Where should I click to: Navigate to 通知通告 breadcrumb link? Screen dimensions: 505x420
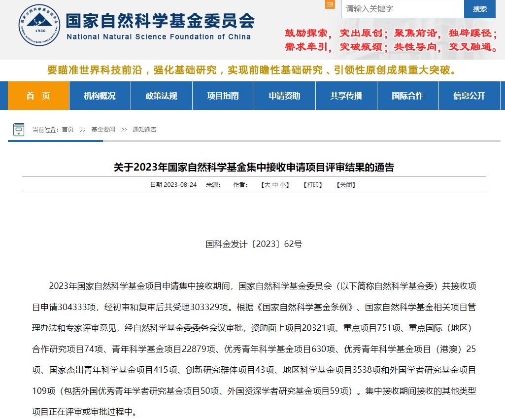[x=144, y=130]
